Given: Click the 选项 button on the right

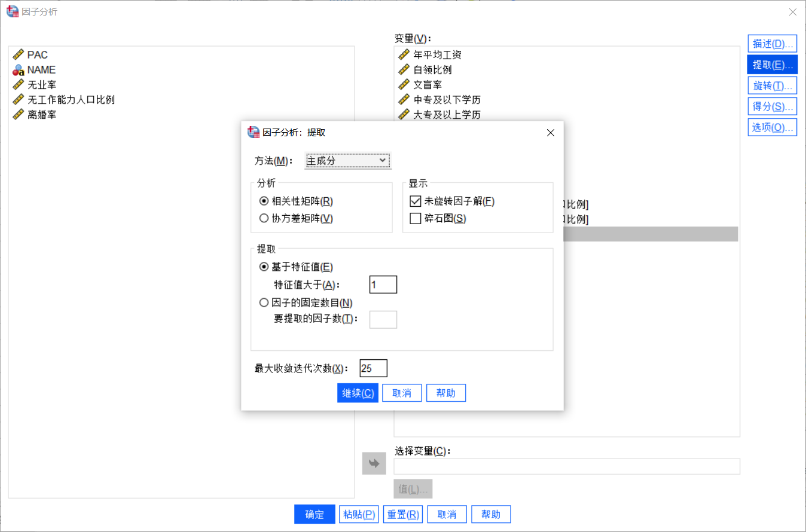Looking at the screenshot, I should tap(771, 127).
